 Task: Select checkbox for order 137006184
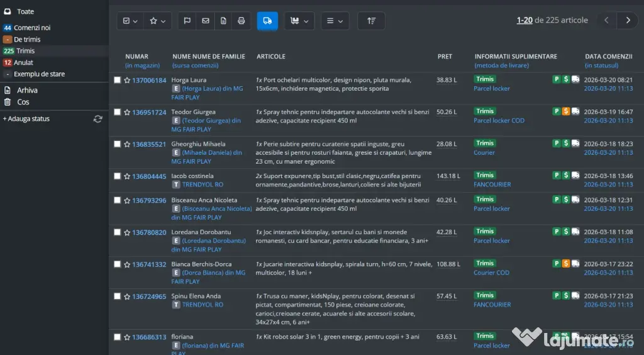(117, 80)
